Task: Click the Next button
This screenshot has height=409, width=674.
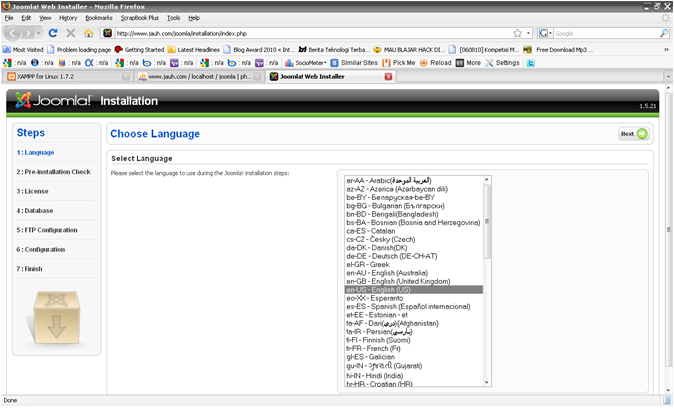Action: (x=634, y=134)
